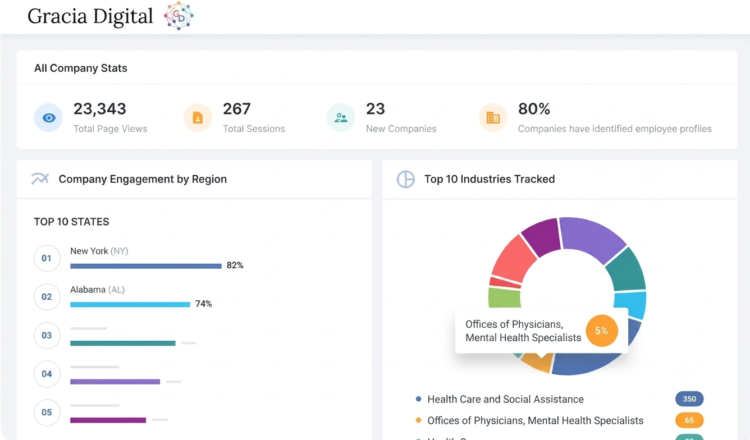Click the 82% value next to New York
Image resolution: width=750 pixels, height=440 pixels.
(x=235, y=265)
